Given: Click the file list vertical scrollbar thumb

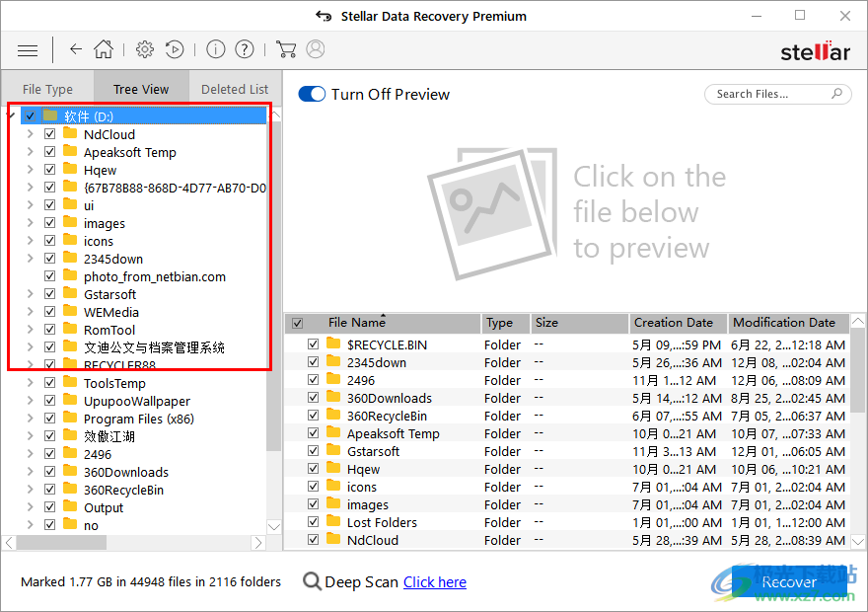Looking at the screenshot, I should (x=857, y=370).
